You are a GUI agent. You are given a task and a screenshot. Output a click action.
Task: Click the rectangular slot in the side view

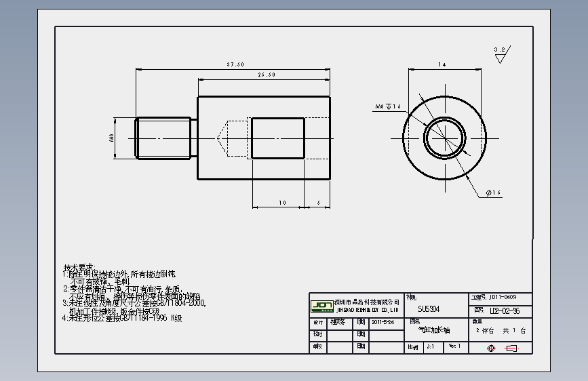(278, 138)
